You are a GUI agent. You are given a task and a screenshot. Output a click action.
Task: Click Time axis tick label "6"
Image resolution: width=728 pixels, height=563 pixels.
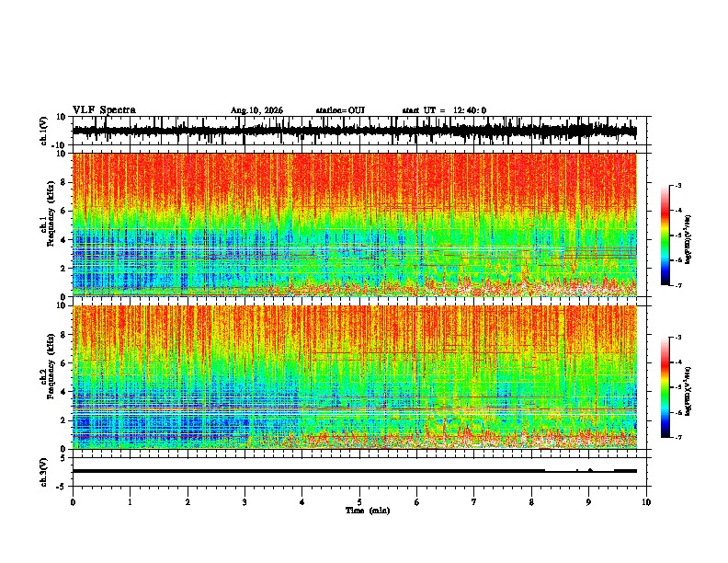pos(417,502)
